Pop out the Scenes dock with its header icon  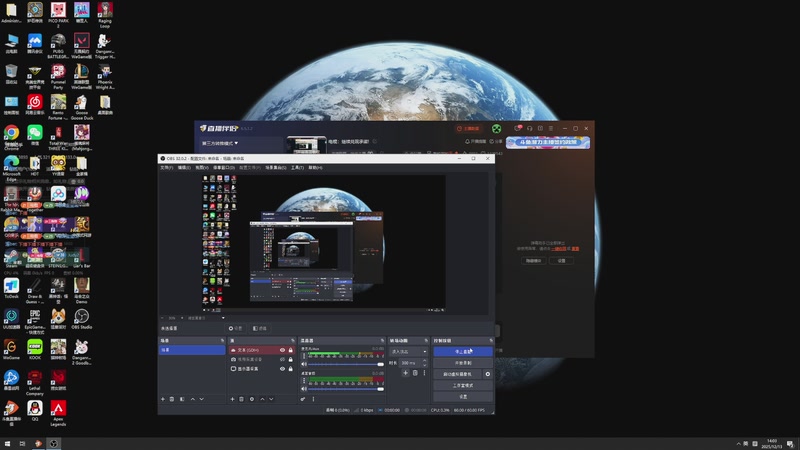pos(222,340)
